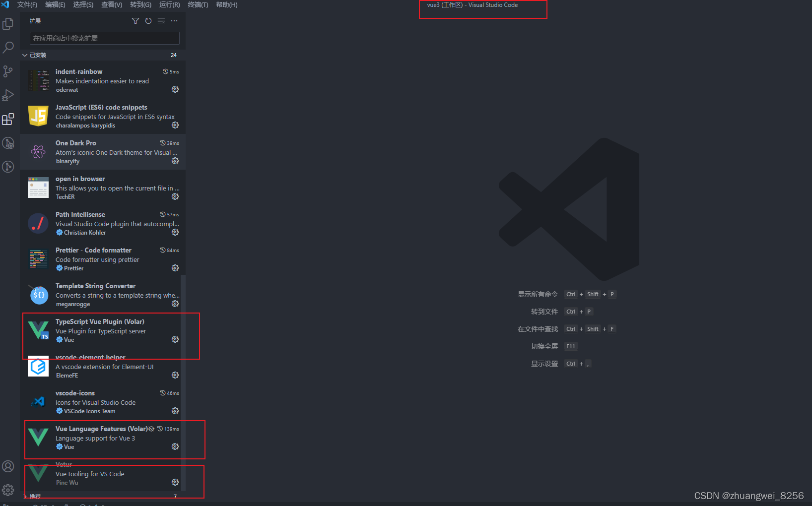
Task: Open the 运行(R) menu
Action: (169, 4)
